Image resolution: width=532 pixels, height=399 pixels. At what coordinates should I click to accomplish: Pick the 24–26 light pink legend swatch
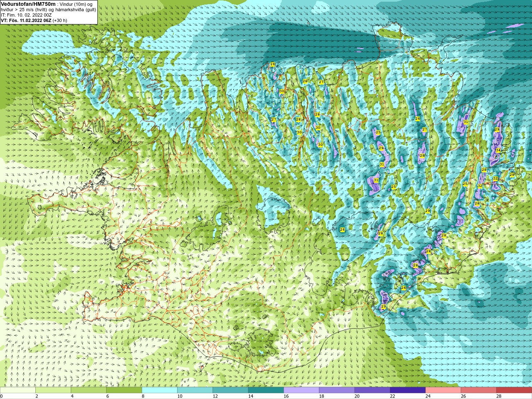point(443,390)
